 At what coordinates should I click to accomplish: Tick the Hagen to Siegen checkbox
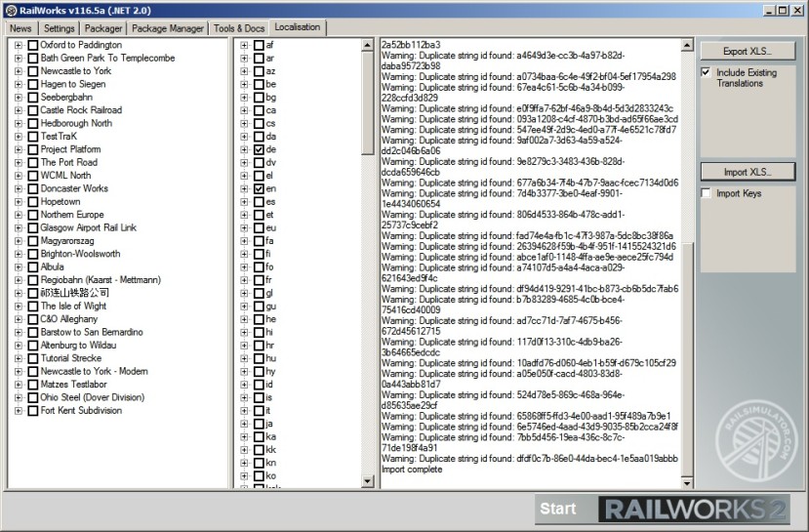click(x=33, y=85)
